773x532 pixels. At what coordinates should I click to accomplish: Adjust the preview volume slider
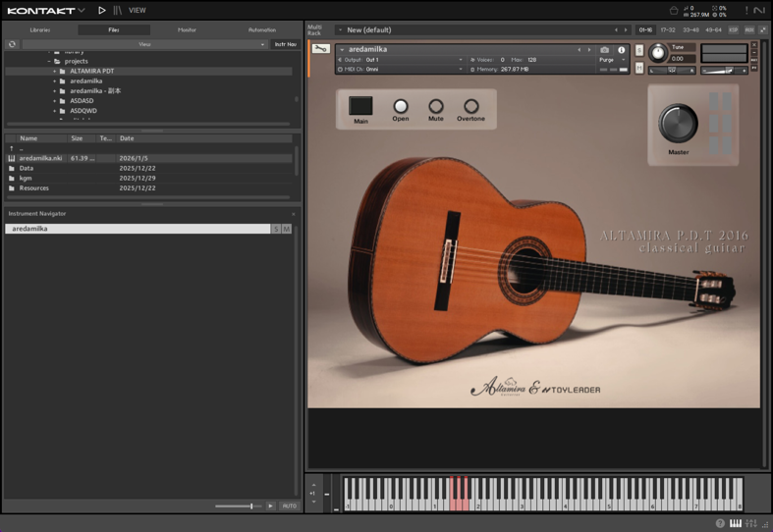click(x=239, y=505)
